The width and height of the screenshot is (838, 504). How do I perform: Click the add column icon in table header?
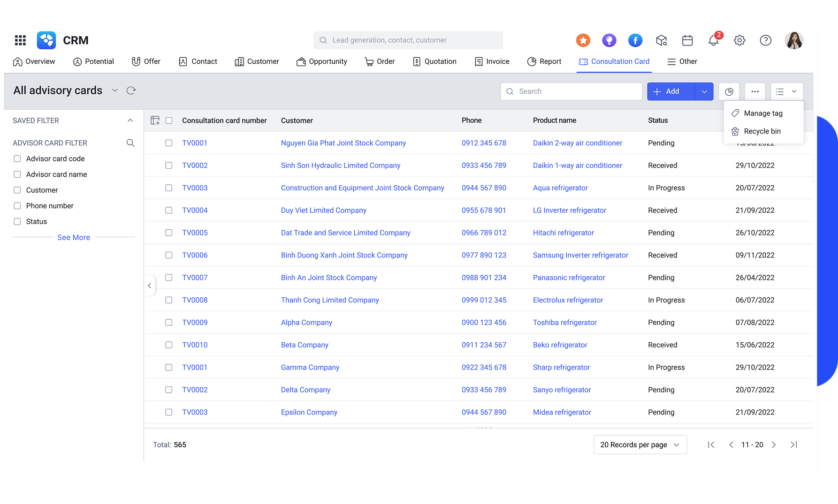(155, 120)
